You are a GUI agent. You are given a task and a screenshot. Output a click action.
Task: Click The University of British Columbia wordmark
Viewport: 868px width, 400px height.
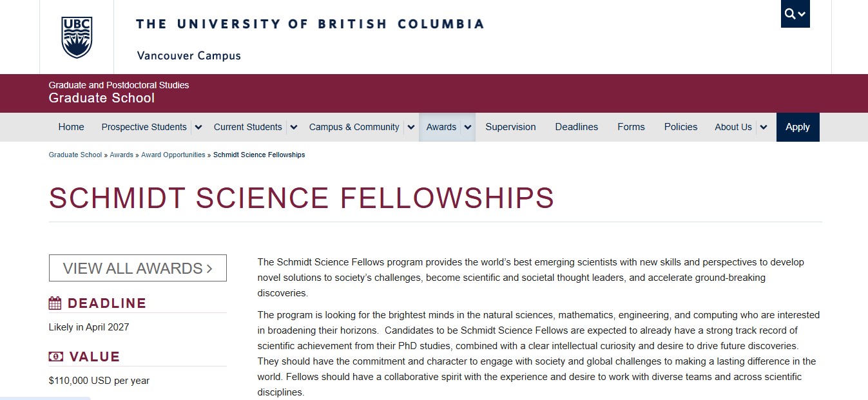click(x=310, y=24)
